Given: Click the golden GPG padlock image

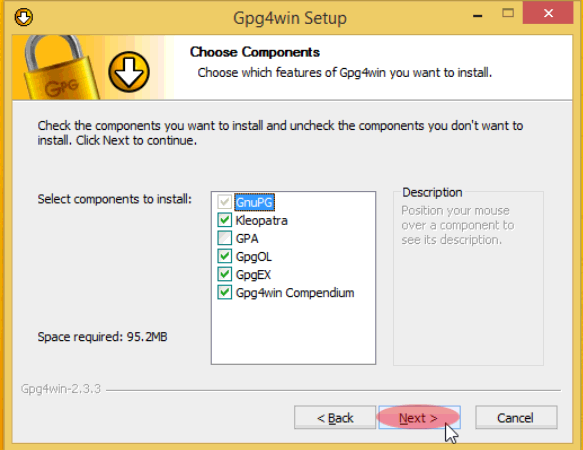Looking at the screenshot, I should (59, 68).
